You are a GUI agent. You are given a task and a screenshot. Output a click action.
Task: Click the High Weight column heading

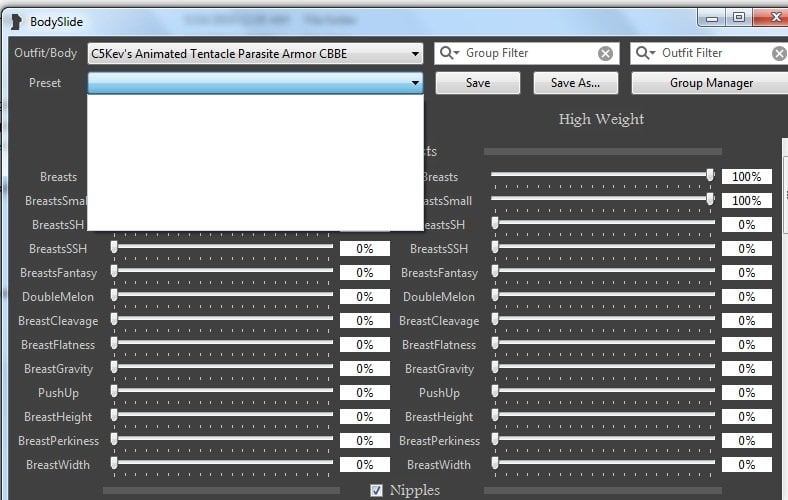(601, 119)
